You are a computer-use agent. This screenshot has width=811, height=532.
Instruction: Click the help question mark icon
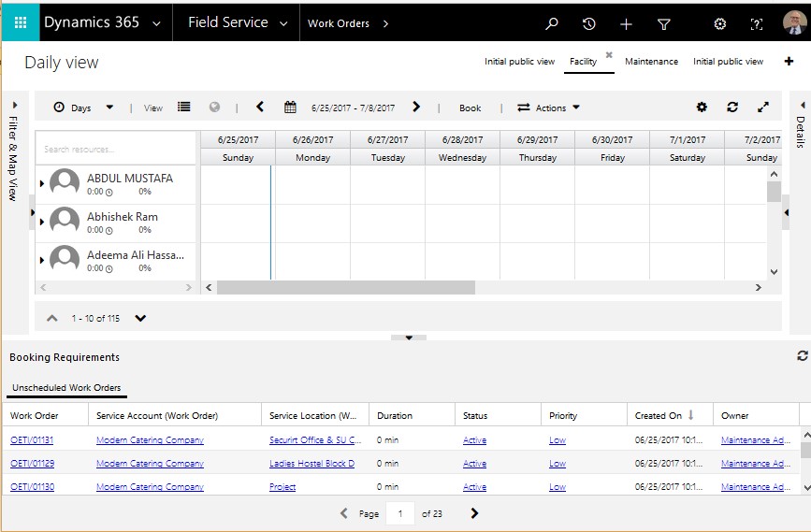(756, 23)
